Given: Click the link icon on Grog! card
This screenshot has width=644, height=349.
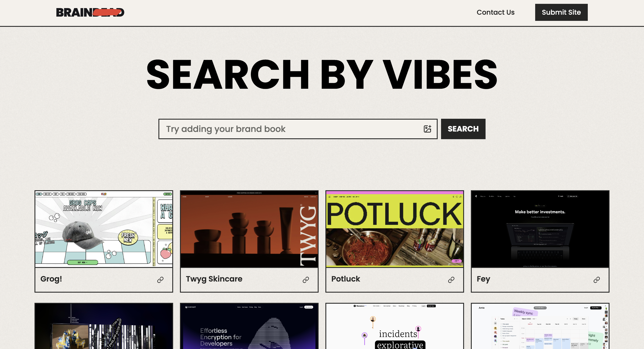Looking at the screenshot, I should [160, 280].
